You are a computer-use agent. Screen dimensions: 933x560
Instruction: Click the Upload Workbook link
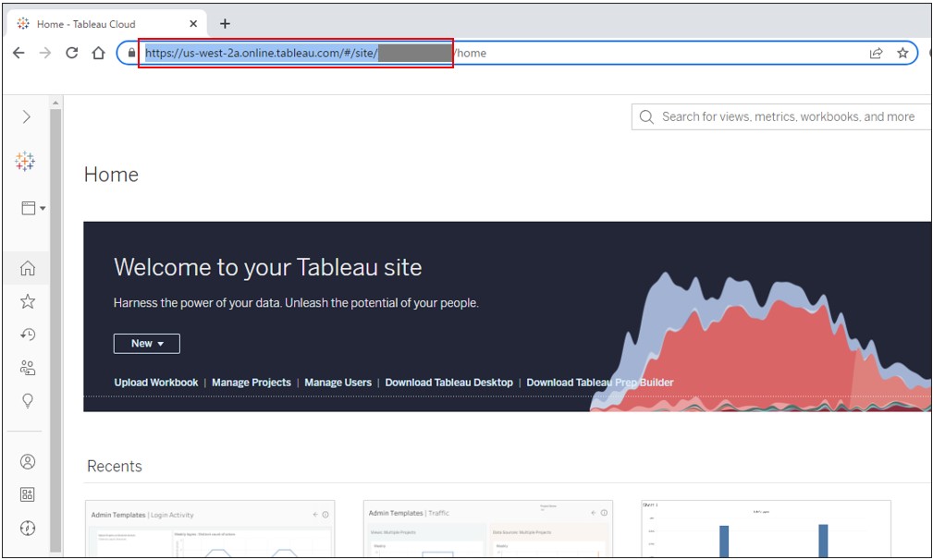point(156,383)
